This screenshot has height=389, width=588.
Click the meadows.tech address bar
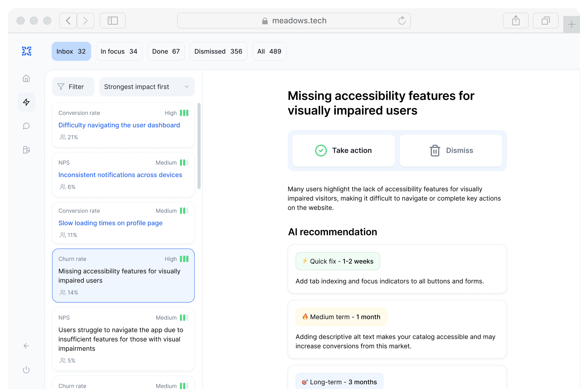[294, 21]
